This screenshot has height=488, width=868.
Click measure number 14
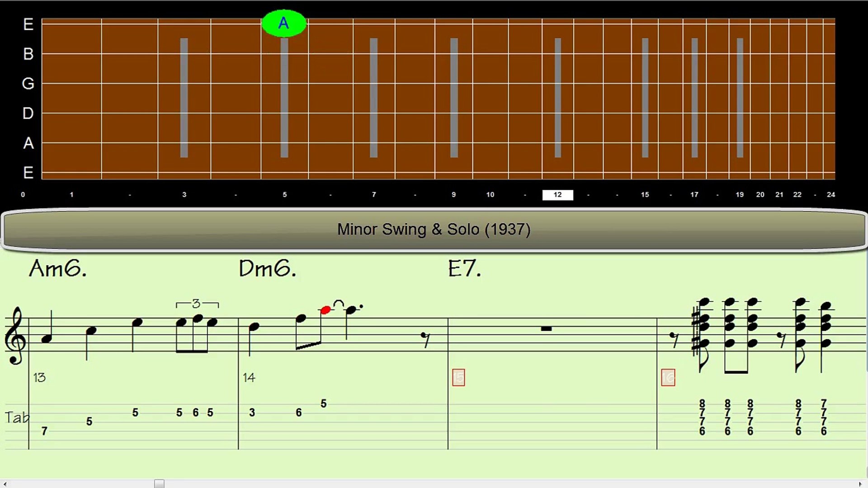(249, 378)
